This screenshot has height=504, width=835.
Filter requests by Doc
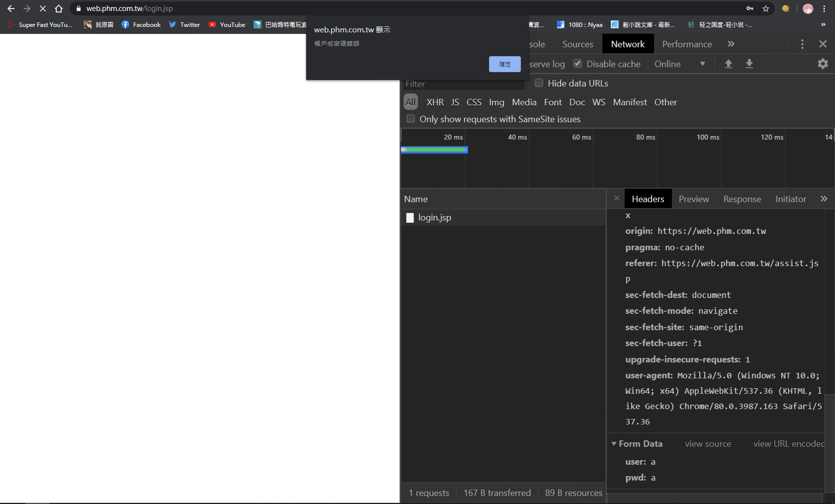tap(577, 102)
